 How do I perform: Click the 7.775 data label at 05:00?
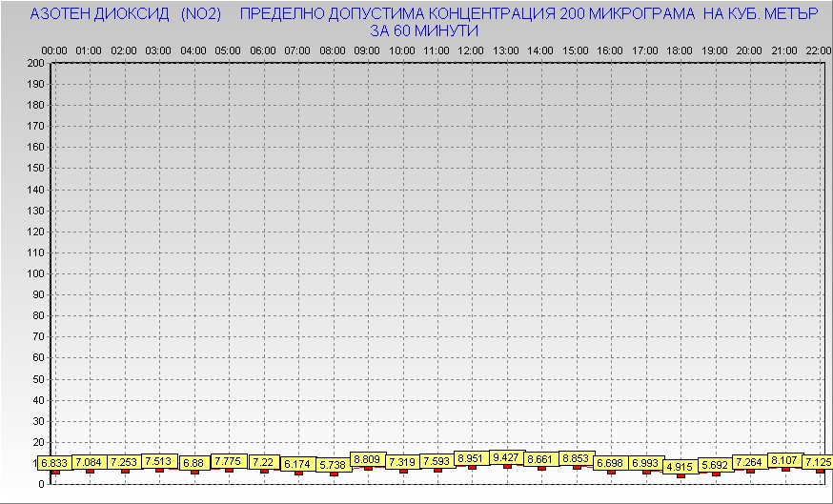[x=228, y=461]
